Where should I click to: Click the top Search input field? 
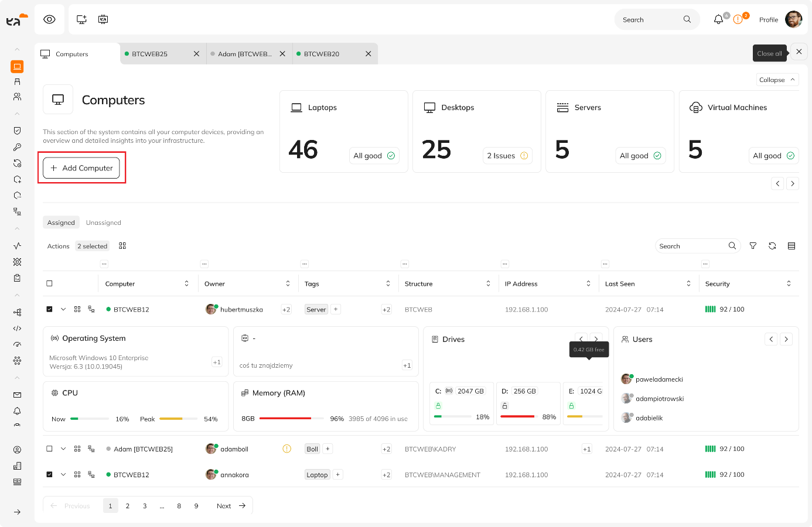649,19
